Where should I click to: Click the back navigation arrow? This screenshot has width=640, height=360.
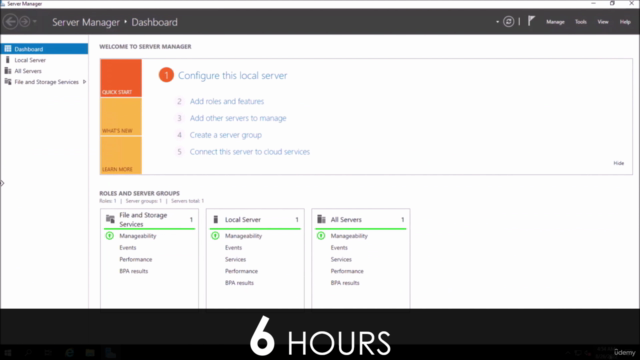[11, 22]
